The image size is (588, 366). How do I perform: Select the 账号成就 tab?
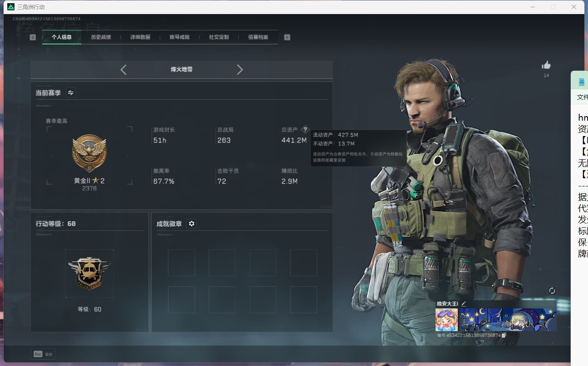(180, 37)
